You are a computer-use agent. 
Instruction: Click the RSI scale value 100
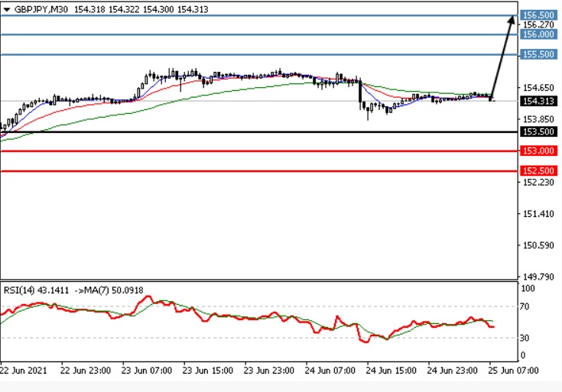(528, 288)
